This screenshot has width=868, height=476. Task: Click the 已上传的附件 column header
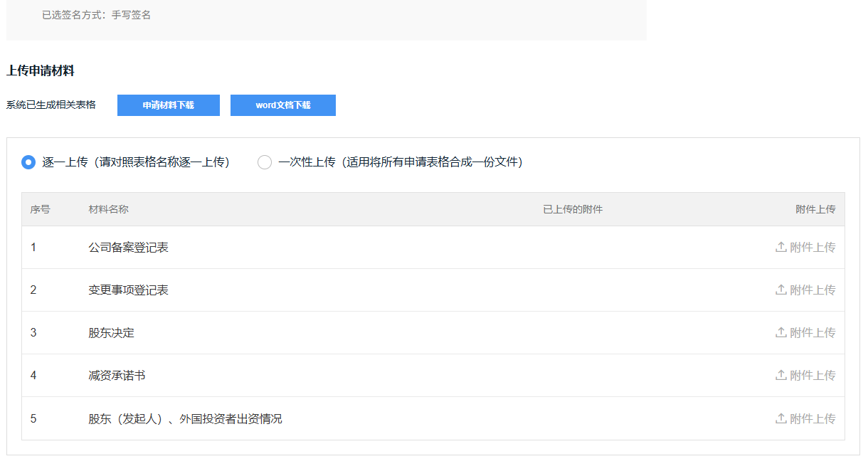click(573, 209)
